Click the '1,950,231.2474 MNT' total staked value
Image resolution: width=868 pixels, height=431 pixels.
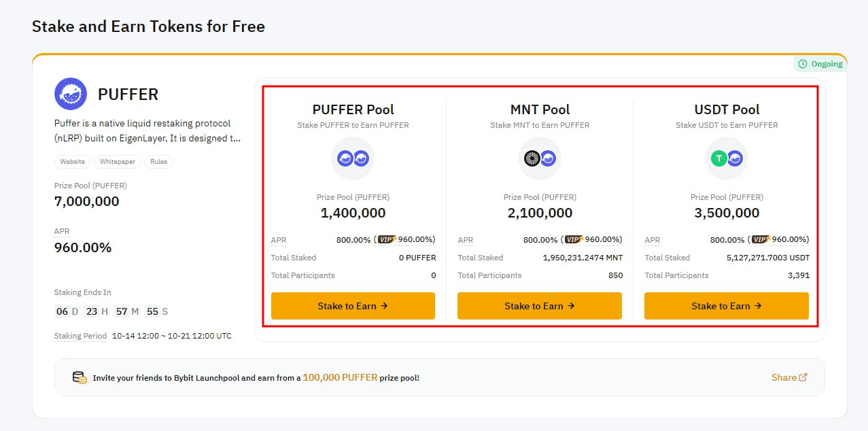click(583, 258)
